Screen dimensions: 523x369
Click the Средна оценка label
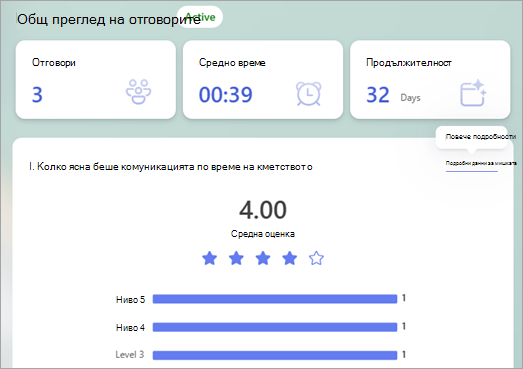click(263, 234)
